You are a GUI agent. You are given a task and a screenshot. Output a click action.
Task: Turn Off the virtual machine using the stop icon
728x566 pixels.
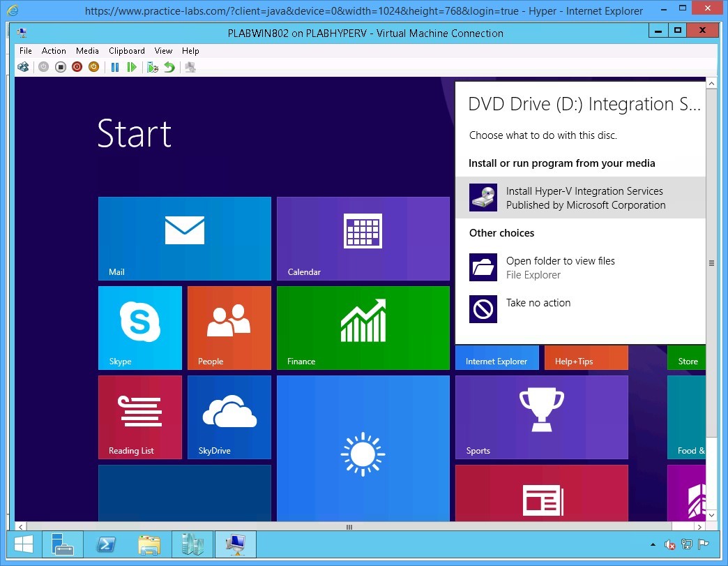point(61,67)
